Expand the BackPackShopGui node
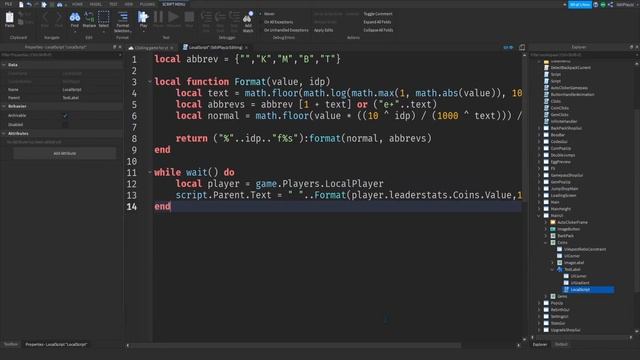Viewport: 640px width, 360px height. click(540, 128)
